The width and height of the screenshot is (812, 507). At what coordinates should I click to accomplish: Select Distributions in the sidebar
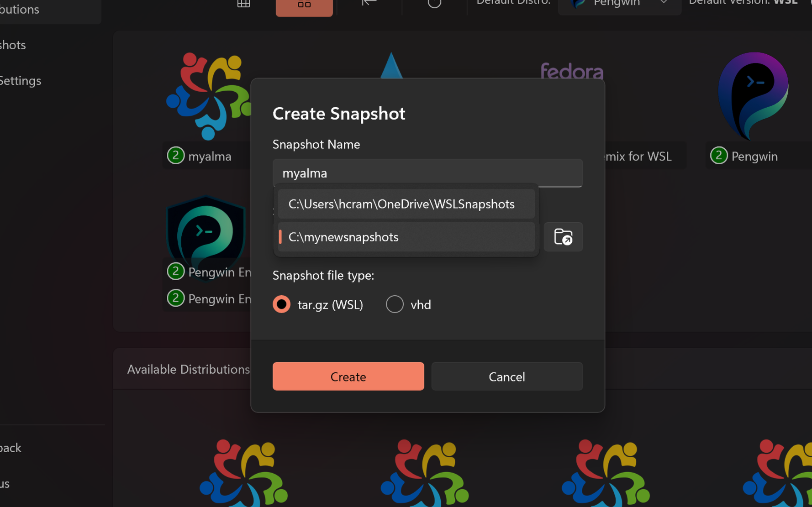[19, 9]
